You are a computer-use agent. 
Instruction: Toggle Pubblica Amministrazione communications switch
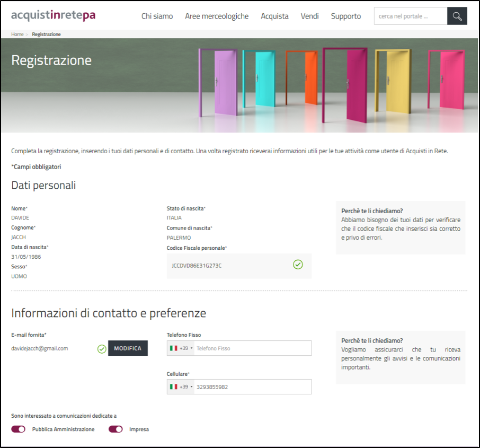(19, 429)
